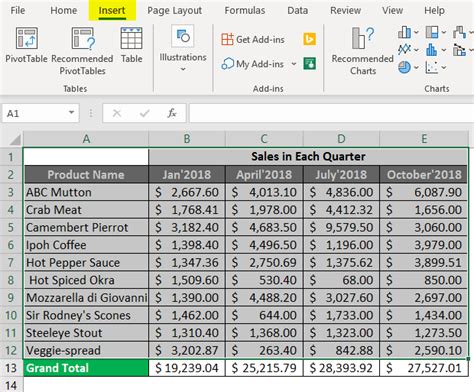Select the Camembert Pierrot cell

click(x=86, y=227)
